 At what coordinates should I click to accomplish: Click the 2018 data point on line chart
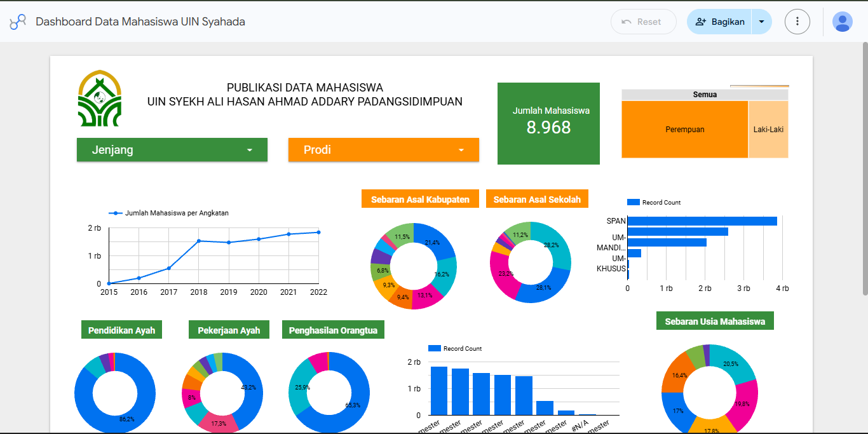[199, 241]
